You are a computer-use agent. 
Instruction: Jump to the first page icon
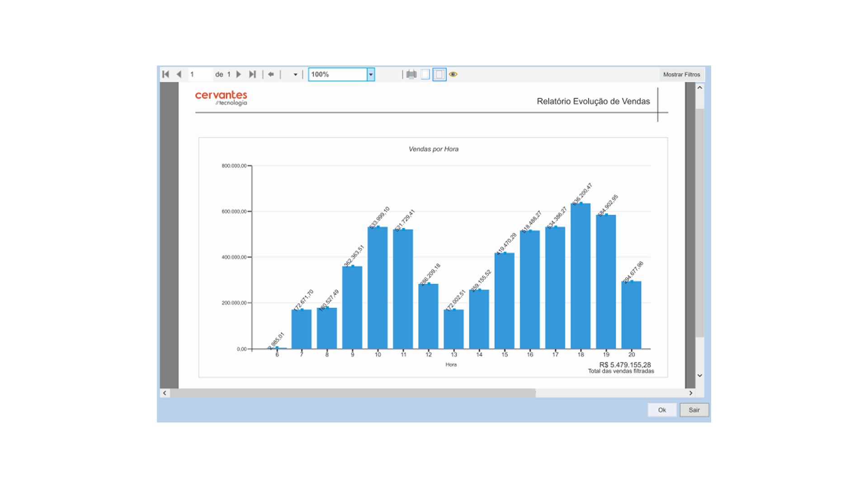pyautogui.click(x=165, y=74)
